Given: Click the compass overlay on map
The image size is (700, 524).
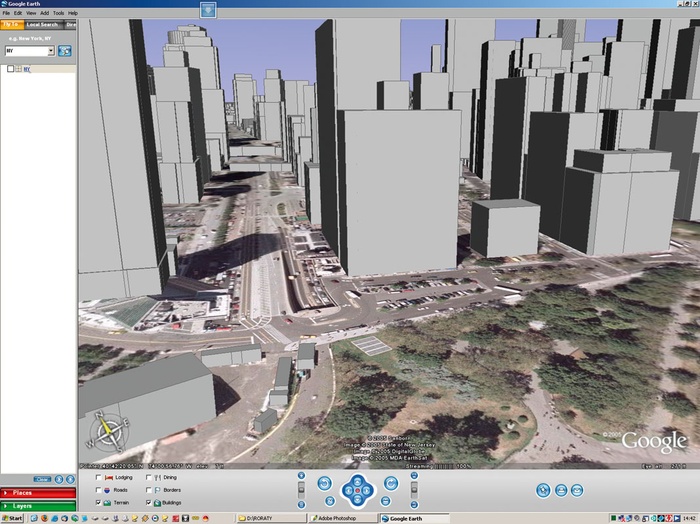Looking at the screenshot, I should pos(108,432).
